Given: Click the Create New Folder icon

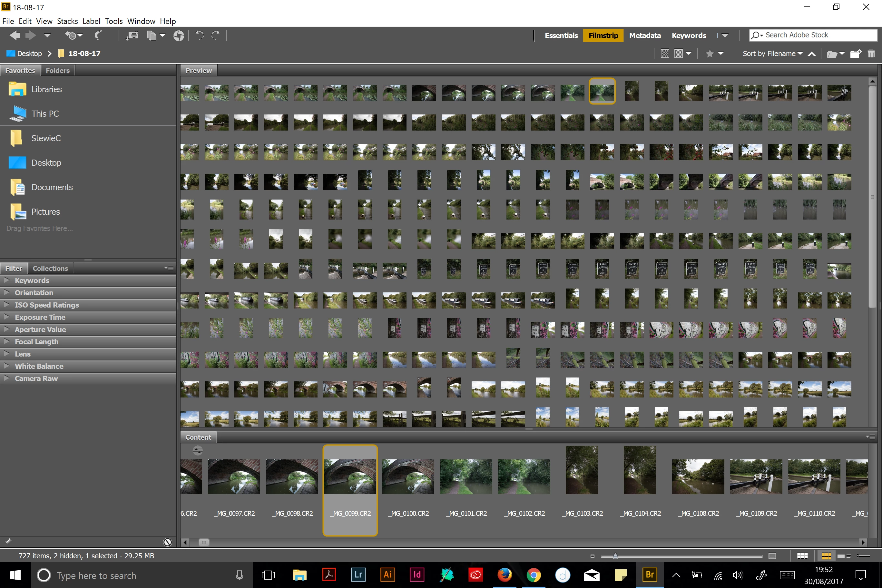Looking at the screenshot, I should pos(855,54).
